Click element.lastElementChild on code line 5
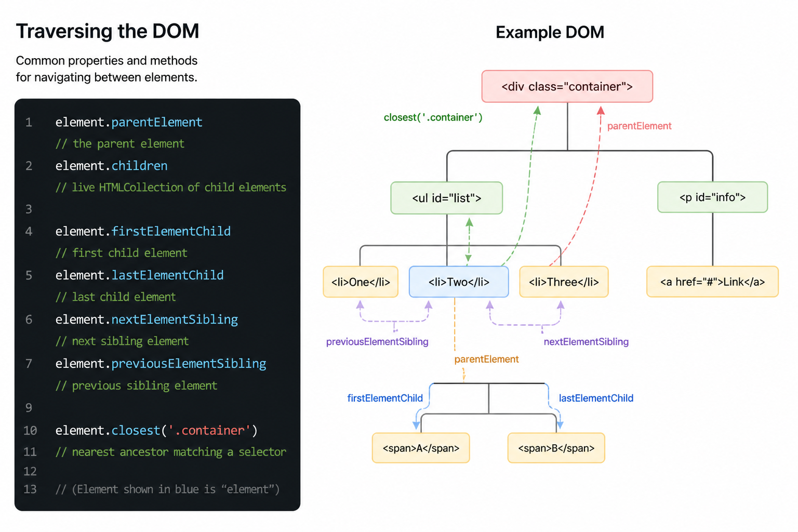 click(139, 275)
